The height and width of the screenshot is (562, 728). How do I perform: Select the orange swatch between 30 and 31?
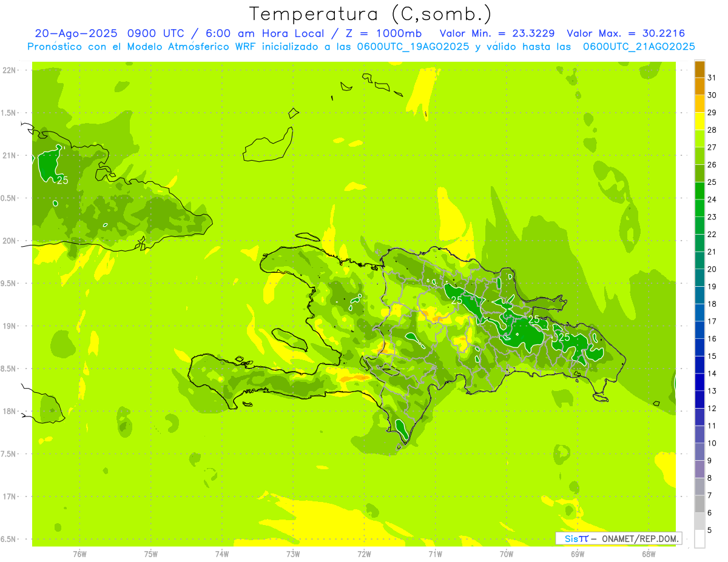(699, 86)
